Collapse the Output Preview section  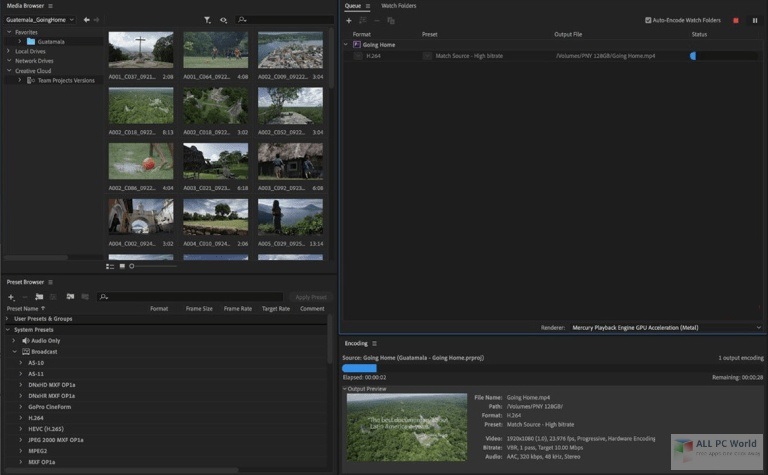click(345, 388)
